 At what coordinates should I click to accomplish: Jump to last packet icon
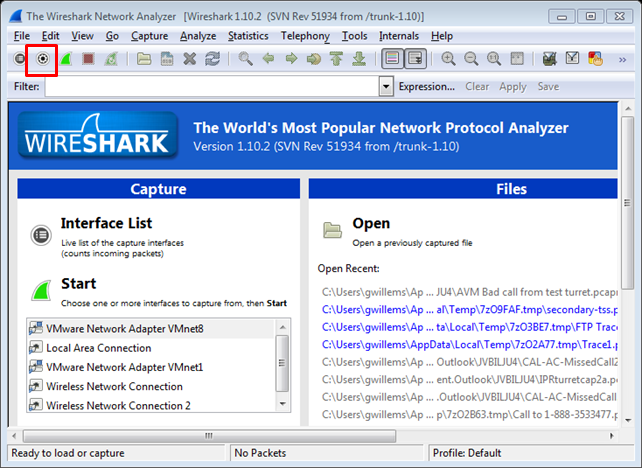[x=359, y=59]
